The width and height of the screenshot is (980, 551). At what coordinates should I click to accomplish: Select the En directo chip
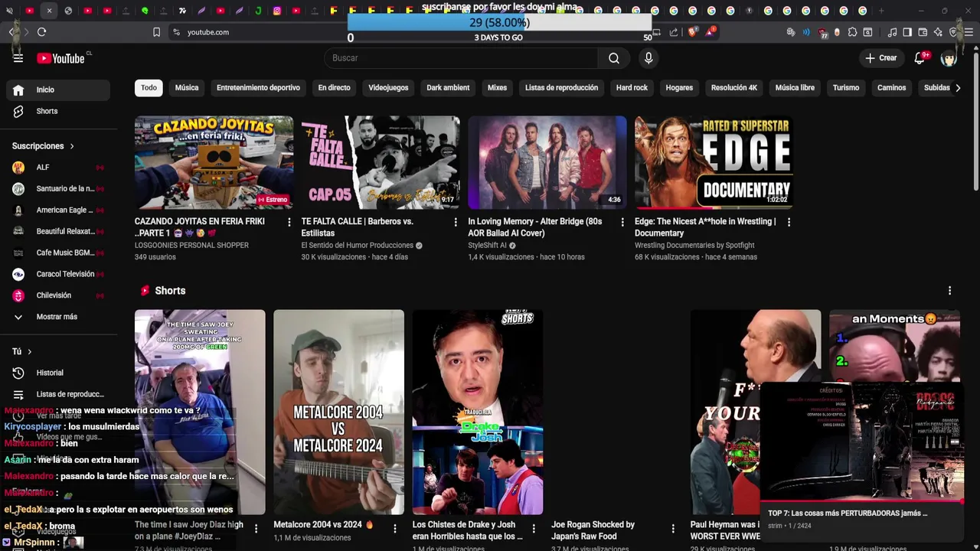click(x=334, y=88)
